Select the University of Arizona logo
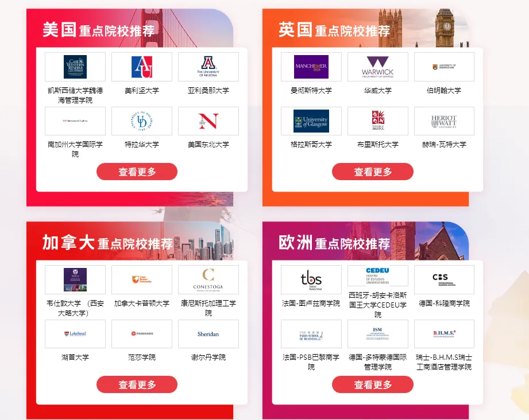The height and width of the screenshot is (420, 529). pos(208,67)
